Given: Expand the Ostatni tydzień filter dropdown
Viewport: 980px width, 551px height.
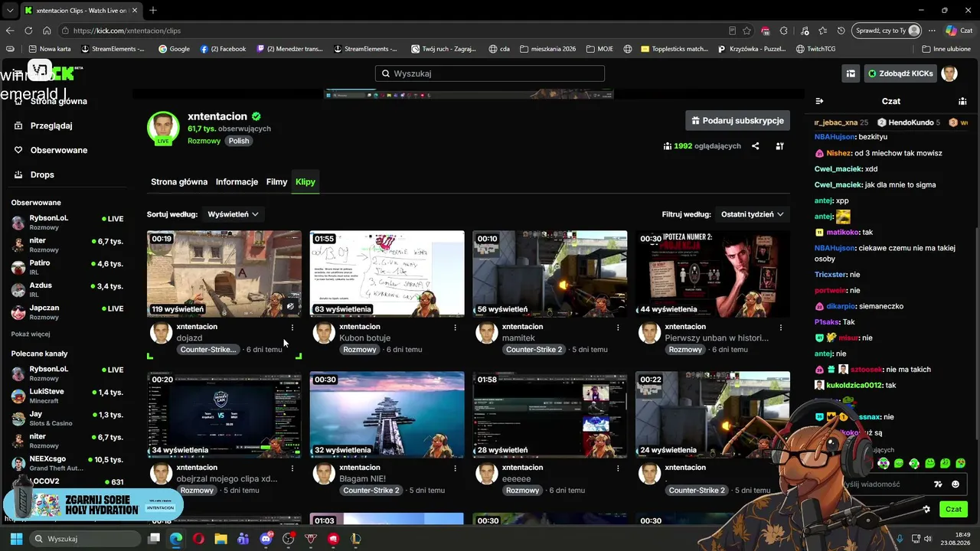Looking at the screenshot, I should click(753, 214).
